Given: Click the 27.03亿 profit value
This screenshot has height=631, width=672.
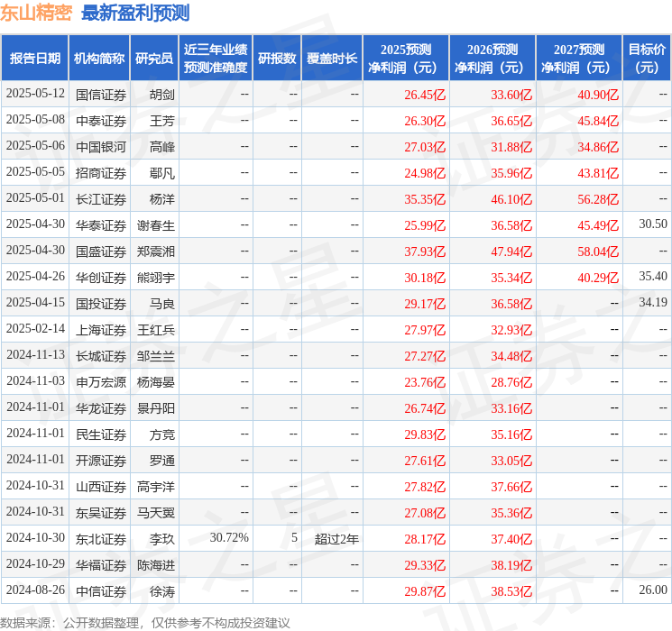Looking at the screenshot, I should (425, 147).
